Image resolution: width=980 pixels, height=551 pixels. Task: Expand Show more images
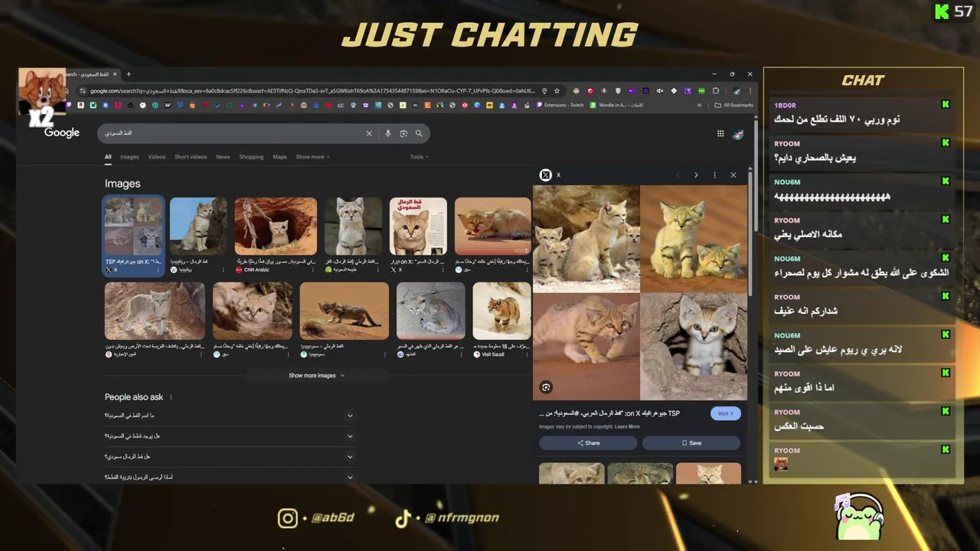pos(316,376)
